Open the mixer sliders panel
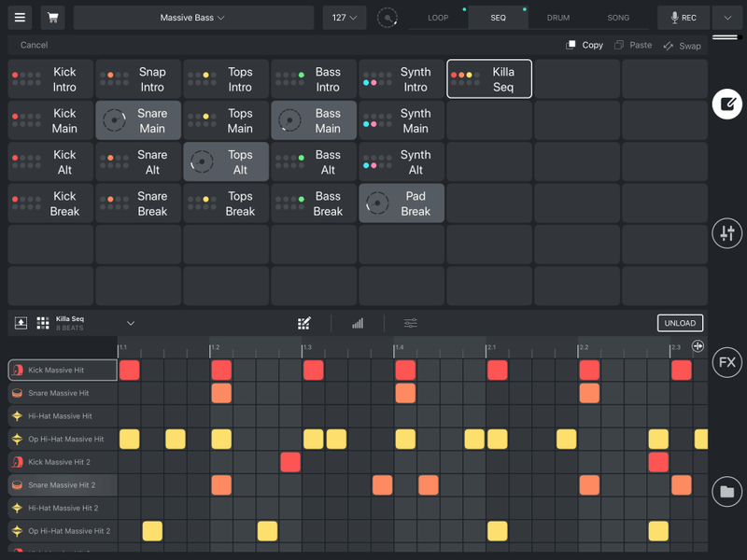 pyautogui.click(x=727, y=233)
